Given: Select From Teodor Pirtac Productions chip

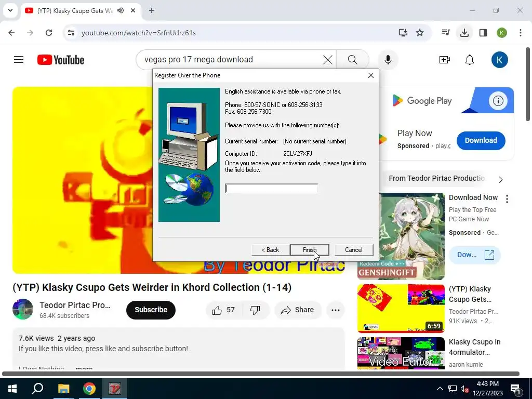Looking at the screenshot, I should point(436,178).
